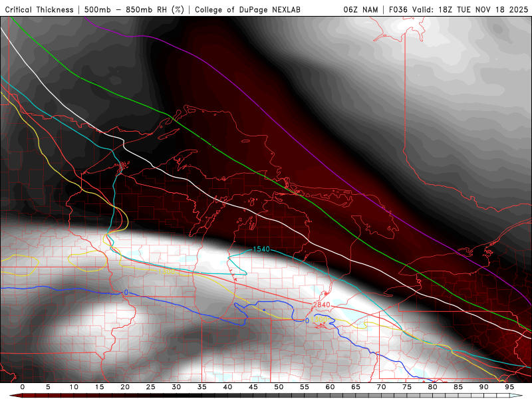Click the "10" tick on color scale

(74, 387)
